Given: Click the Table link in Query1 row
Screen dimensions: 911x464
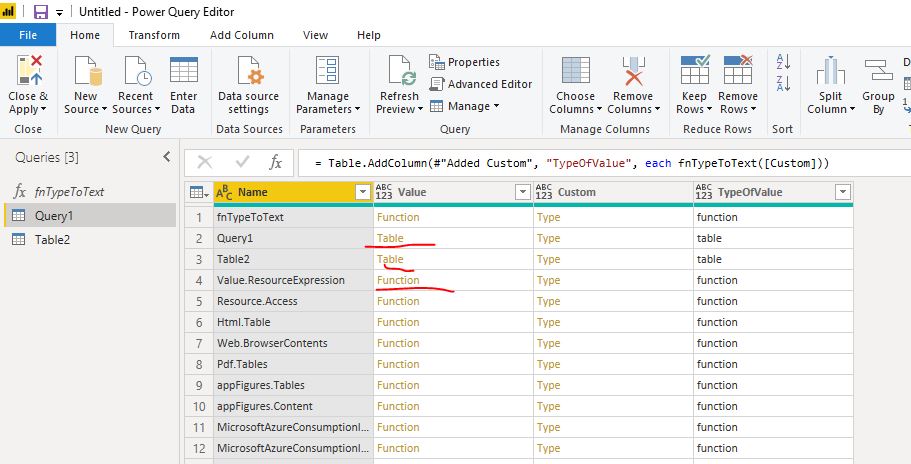Looking at the screenshot, I should [390, 238].
